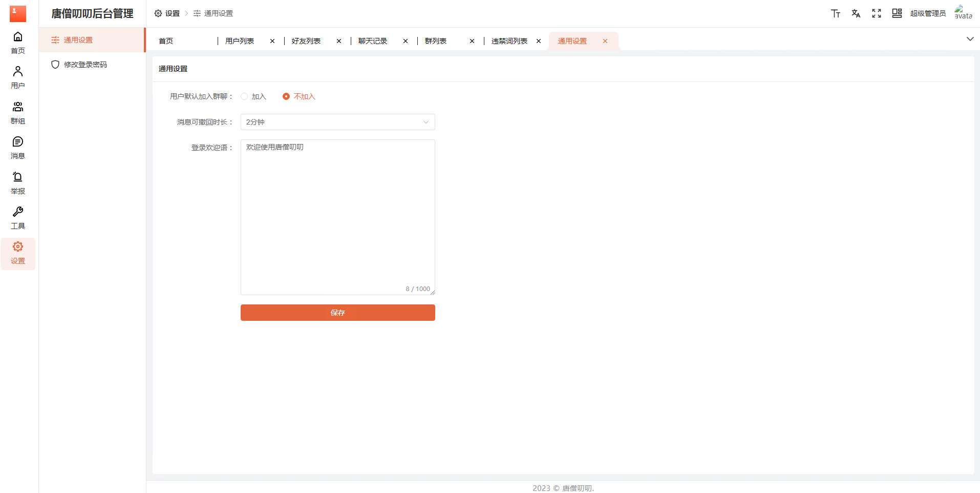Close the 好友列表 tab

tap(339, 41)
